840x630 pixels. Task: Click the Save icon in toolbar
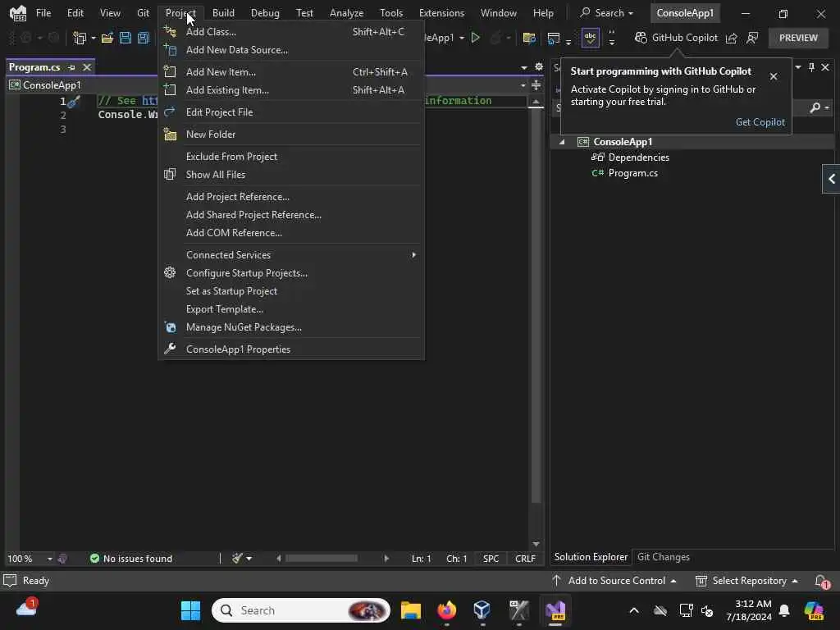pyautogui.click(x=126, y=38)
